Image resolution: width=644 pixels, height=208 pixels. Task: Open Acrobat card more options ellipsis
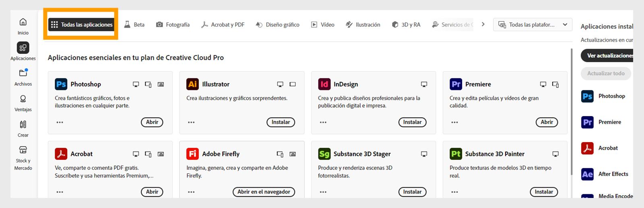(x=60, y=192)
